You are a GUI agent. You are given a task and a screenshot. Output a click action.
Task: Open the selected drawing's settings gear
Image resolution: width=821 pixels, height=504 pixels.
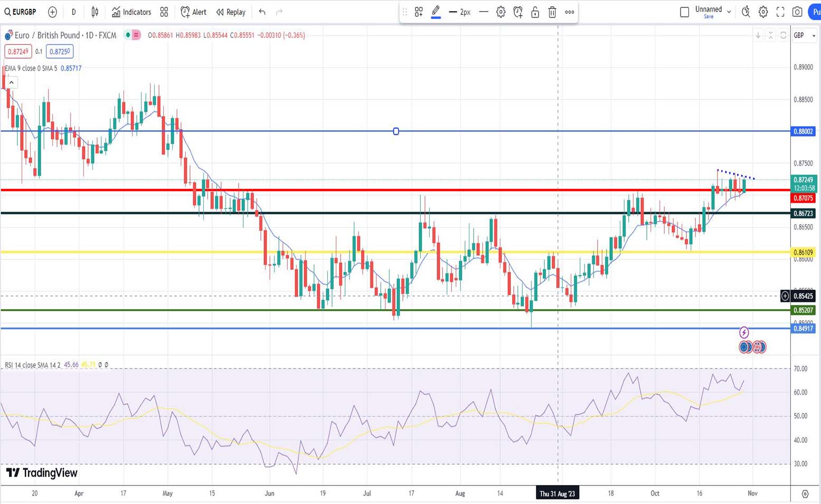tap(501, 12)
